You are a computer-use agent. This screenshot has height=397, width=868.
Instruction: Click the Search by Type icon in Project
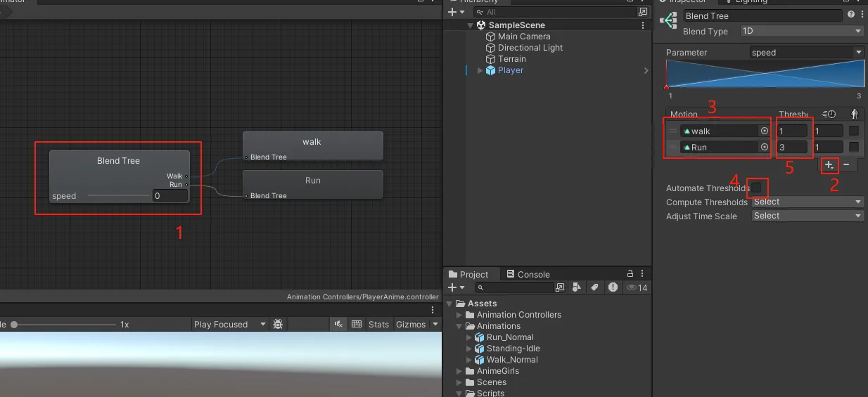[x=577, y=287]
